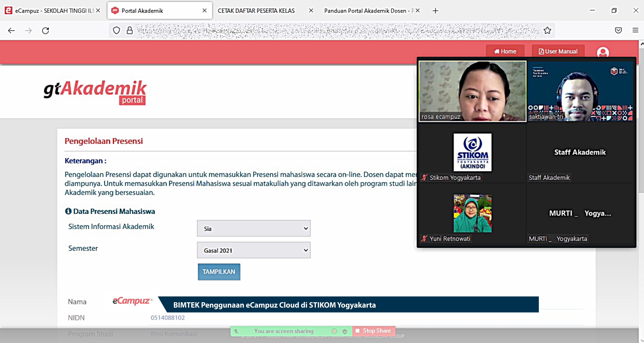Select the rosa ecampuz video thumbnail

point(473,91)
